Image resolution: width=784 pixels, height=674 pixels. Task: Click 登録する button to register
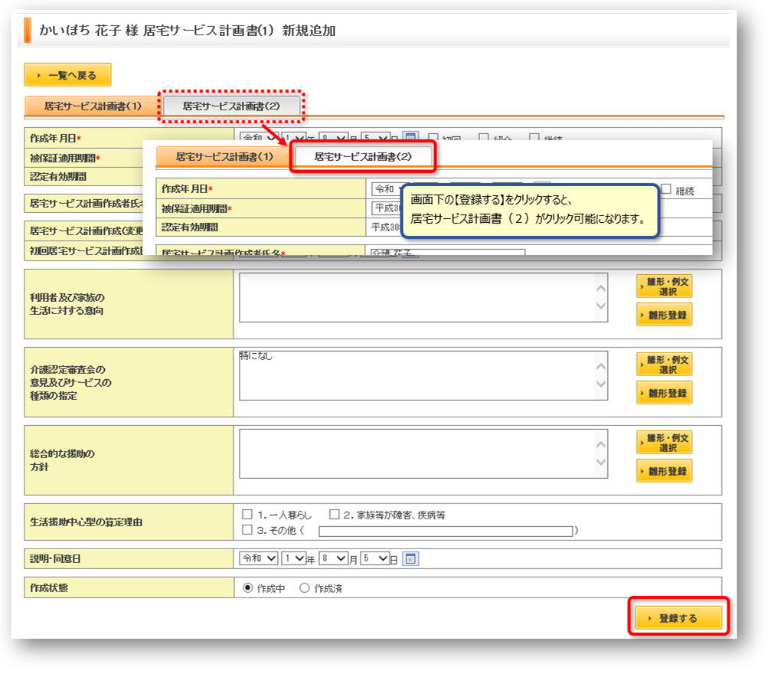pos(678,618)
